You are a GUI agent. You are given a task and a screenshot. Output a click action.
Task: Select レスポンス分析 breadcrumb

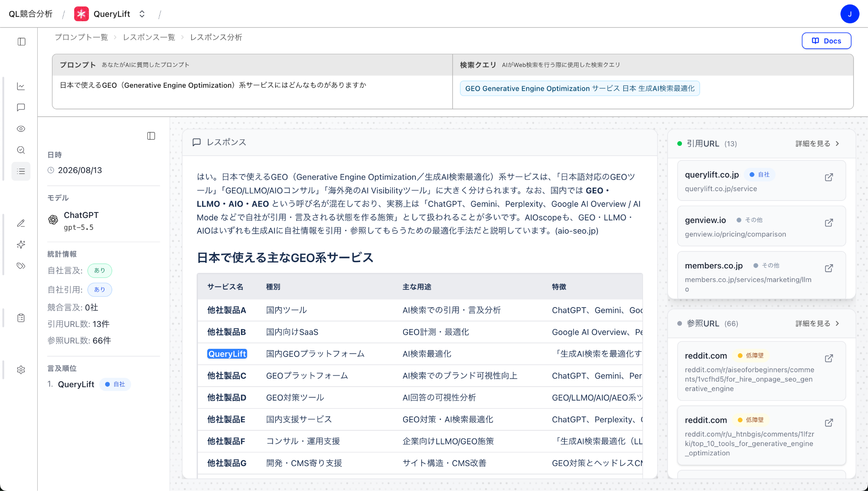tap(216, 37)
